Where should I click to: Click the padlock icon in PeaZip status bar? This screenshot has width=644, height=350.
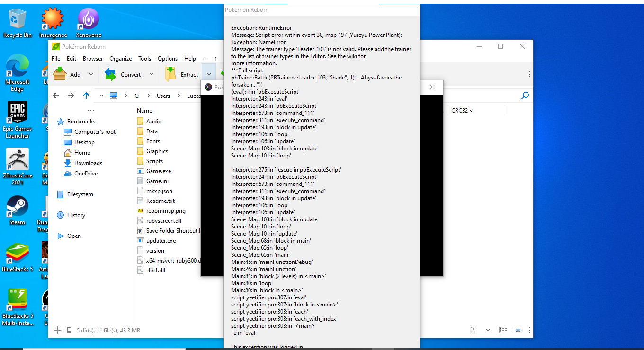point(472,330)
